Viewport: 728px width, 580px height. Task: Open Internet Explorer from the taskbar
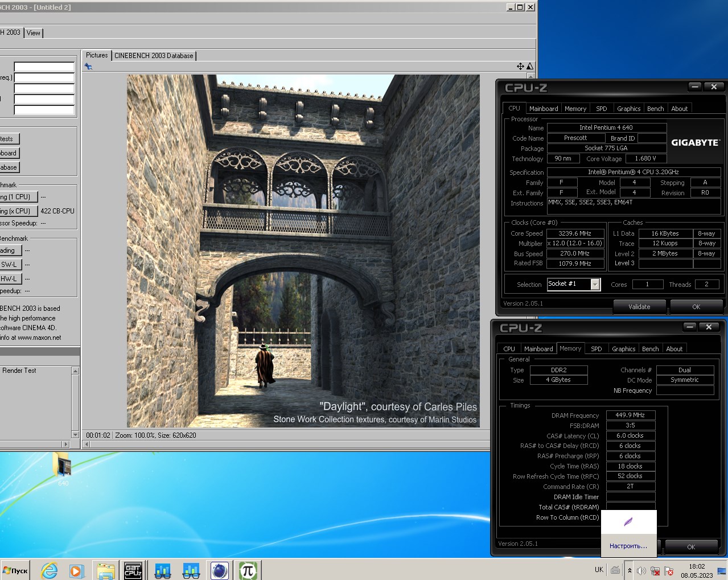click(50, 570)
